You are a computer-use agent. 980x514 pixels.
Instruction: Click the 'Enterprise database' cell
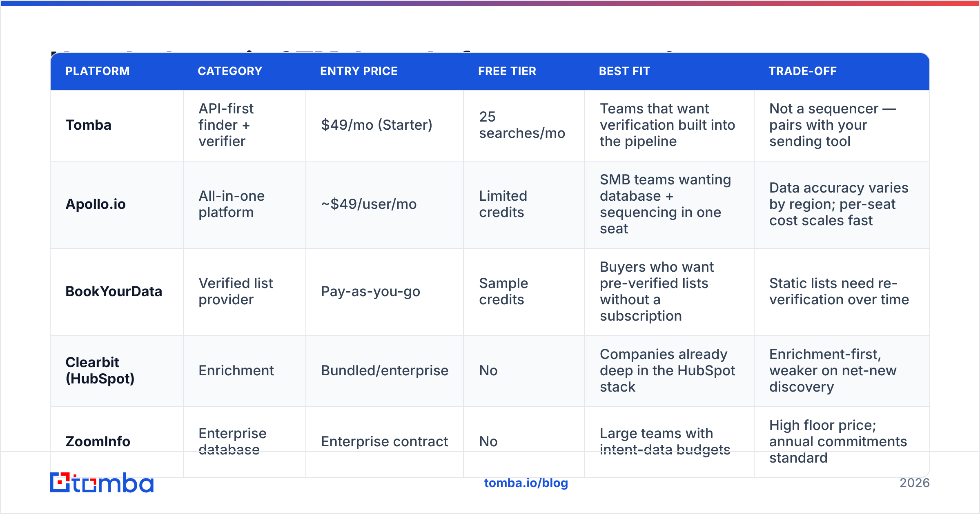(245, 442)
